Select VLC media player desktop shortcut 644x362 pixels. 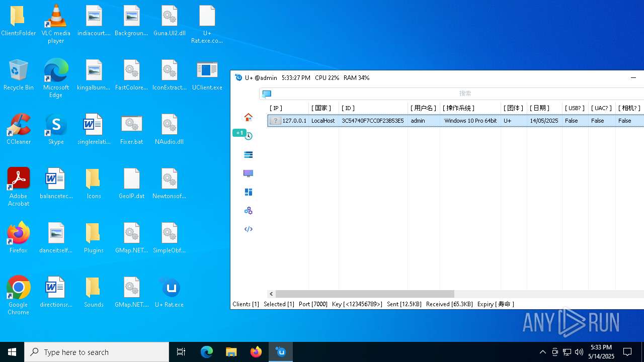pos(56,24)
